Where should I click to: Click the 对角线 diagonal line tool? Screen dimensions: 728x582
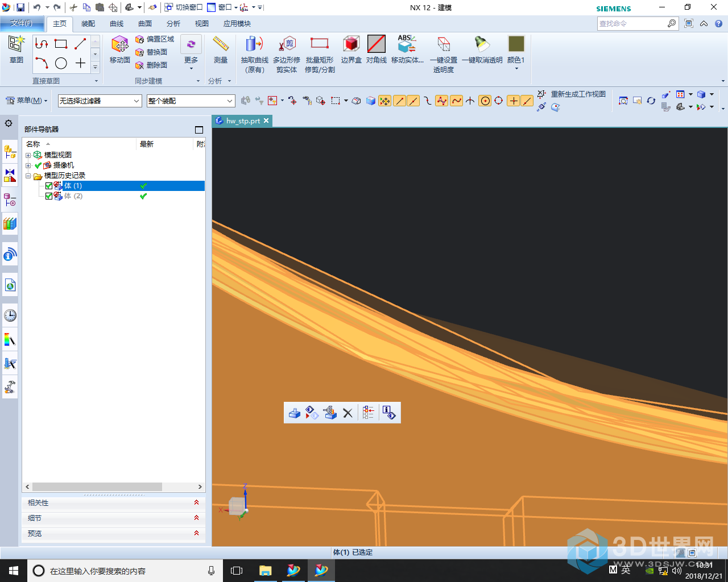click(377, 49)
